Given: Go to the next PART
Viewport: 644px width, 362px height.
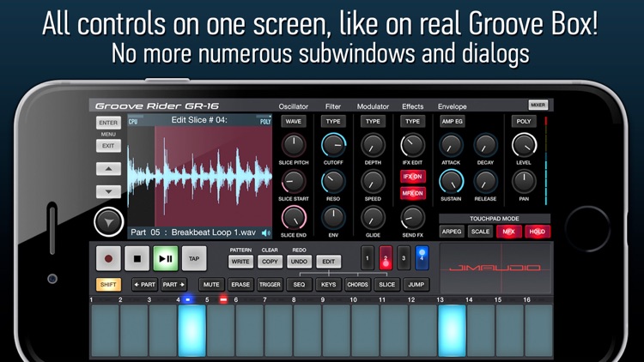Looking at the screenshot, I should point(173,285).
